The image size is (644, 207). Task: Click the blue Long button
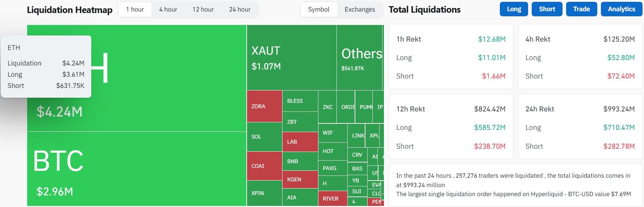click(514, 9)
